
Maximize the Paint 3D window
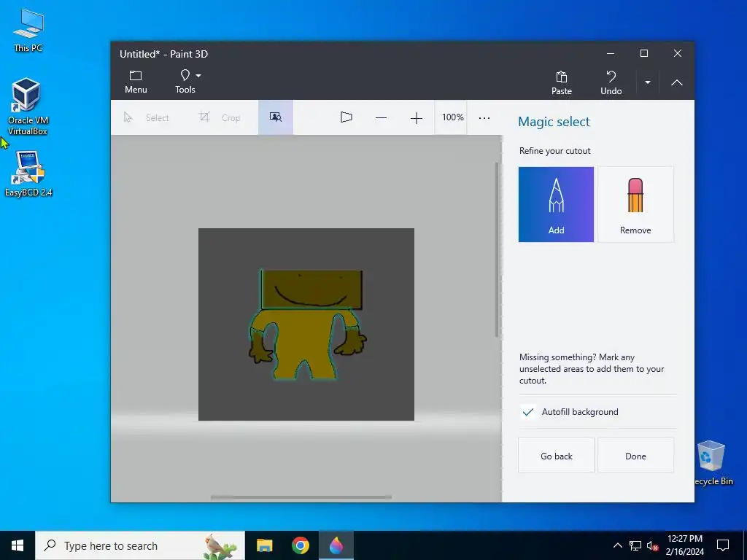tap(644, 53)
